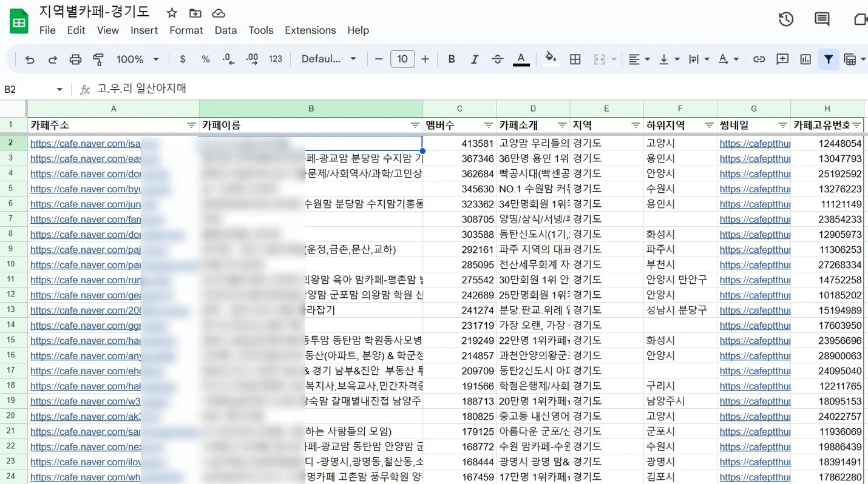
Task: Open the Insert menu
Action: [144, 30]
